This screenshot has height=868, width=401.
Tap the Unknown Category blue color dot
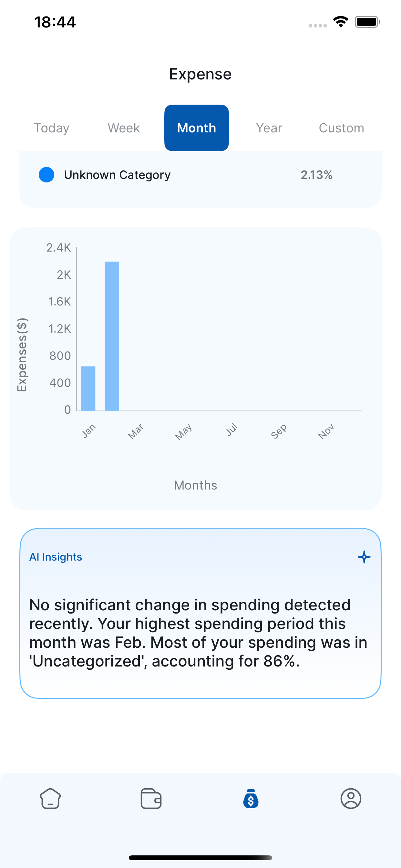[x=46, y=175]
